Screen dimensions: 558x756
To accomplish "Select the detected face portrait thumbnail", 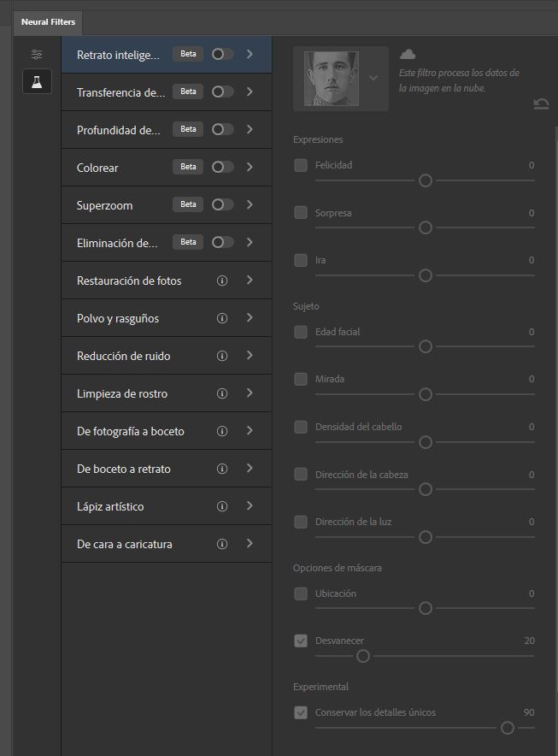I will click(332, 79).
